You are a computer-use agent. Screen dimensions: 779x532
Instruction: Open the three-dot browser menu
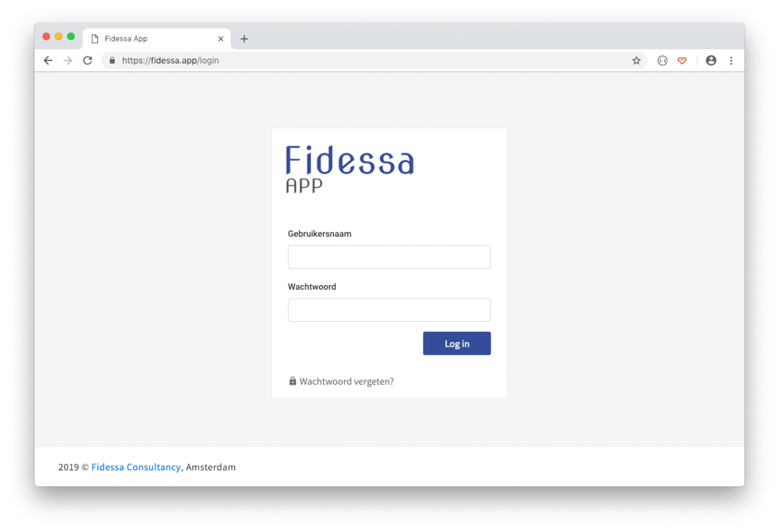(732, 60)
